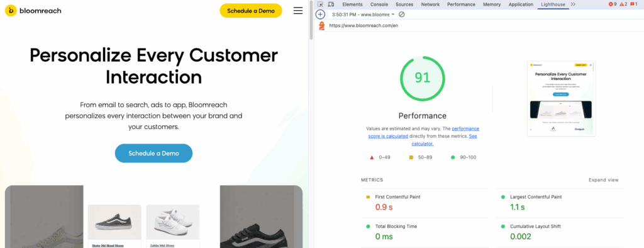
Task: Open the Performance tab in DevTools
Action: point(461,4)
